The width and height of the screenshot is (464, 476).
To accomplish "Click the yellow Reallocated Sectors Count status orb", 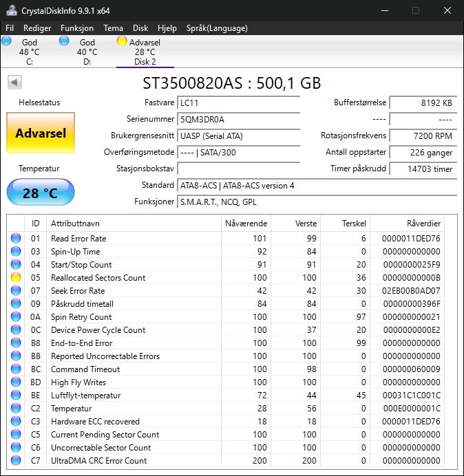I will (16, 277).
